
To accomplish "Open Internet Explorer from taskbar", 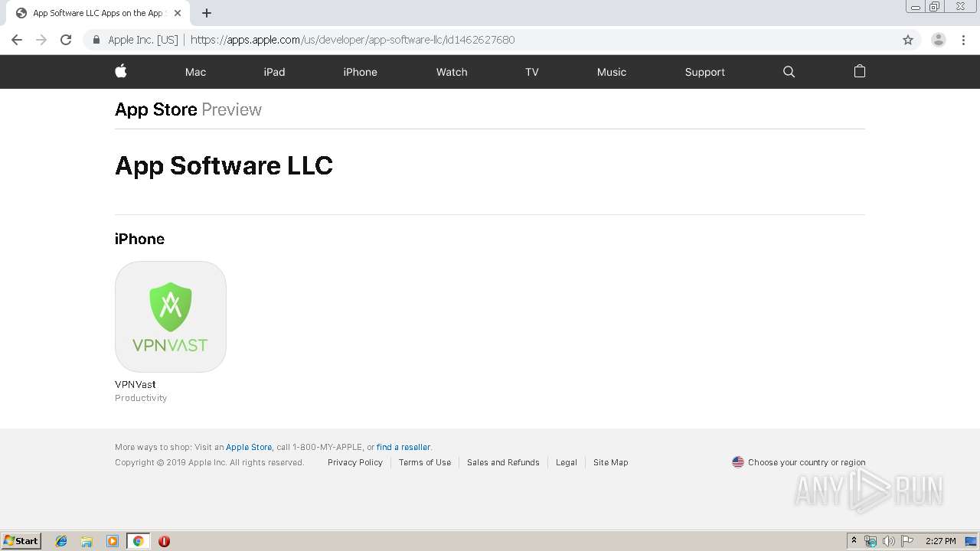I will pyautogui.click(x=61, y=541).
